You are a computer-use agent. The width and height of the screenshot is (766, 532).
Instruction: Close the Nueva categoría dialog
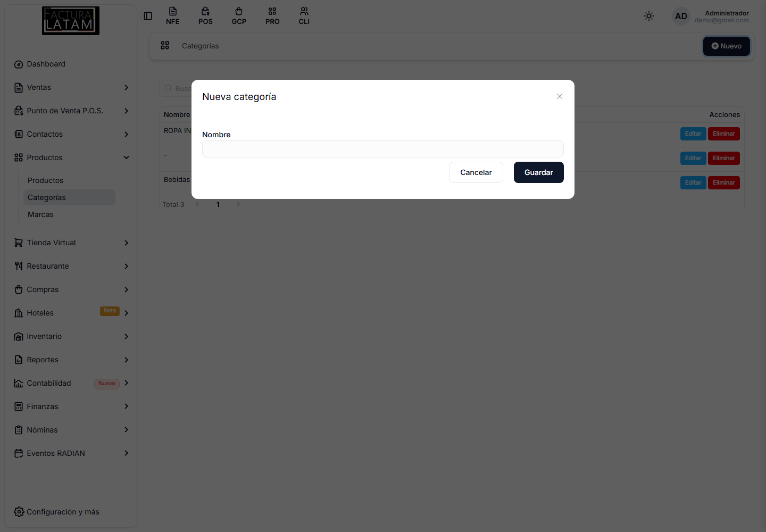pos(560,96)
